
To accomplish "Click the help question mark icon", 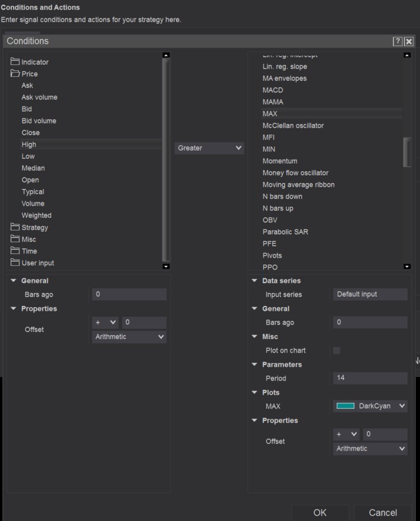I will pos(398,41).
